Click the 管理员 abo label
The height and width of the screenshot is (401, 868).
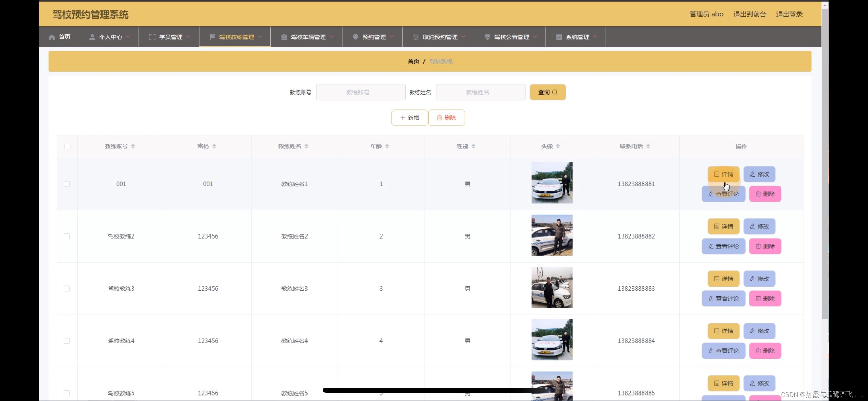pyautogui.click(x=706, y=14)
